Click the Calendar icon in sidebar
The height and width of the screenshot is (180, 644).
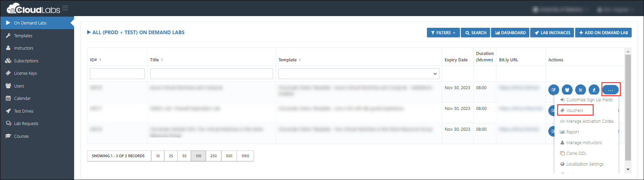coord(8,98)
